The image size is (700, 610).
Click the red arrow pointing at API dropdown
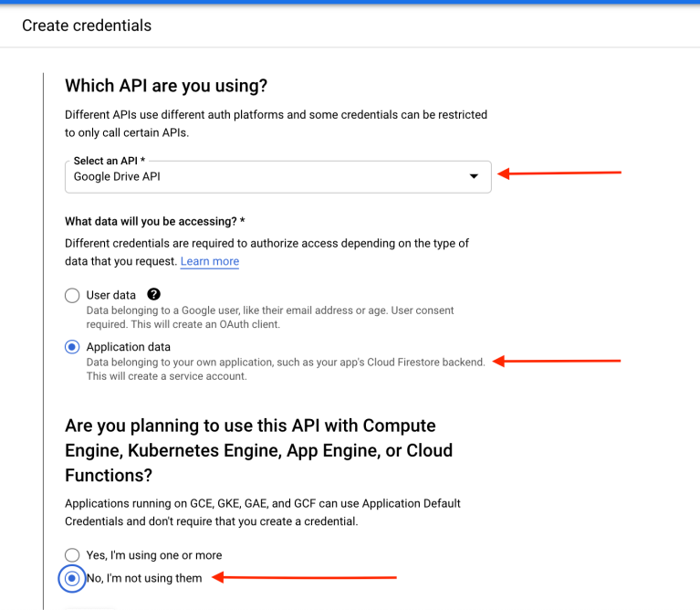(x=559, y=173)
